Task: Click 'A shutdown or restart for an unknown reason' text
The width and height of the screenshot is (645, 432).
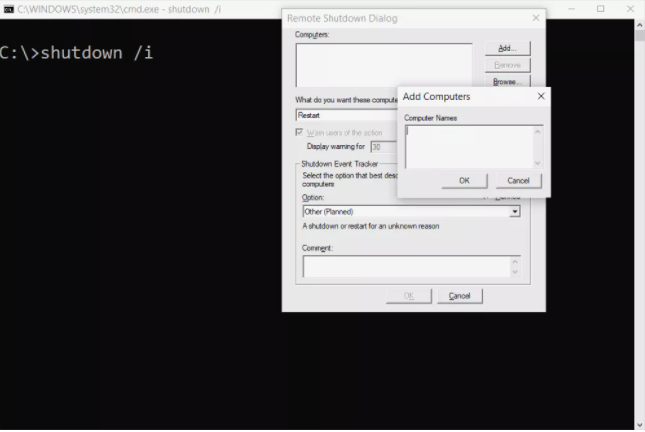Action: [371, 226]
